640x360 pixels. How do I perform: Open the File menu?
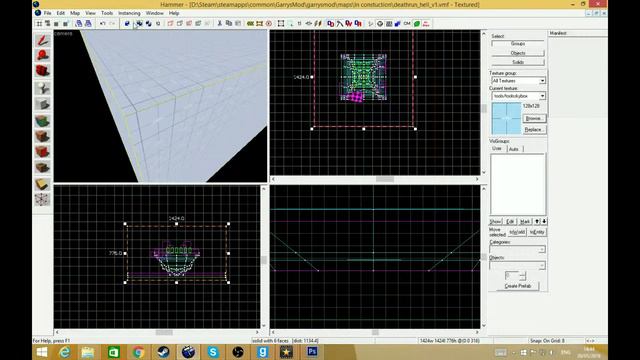(48, 13)
